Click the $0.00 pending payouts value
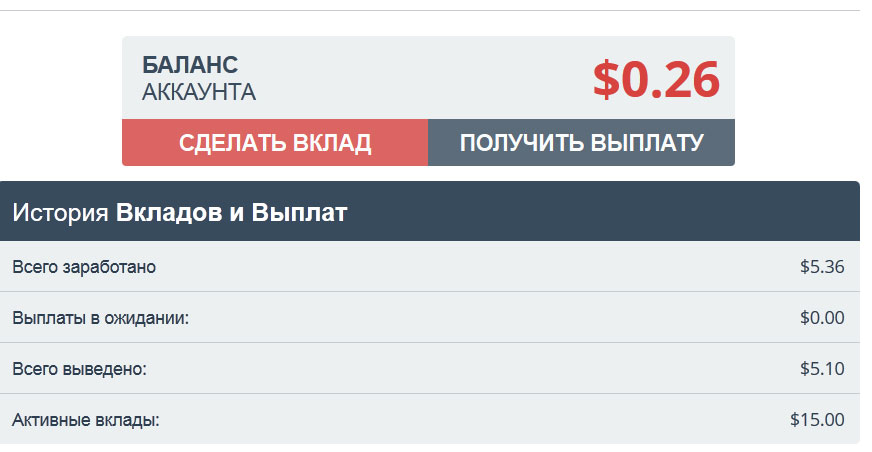This screenshot has height=452, width=872. (x=822, y=318)
